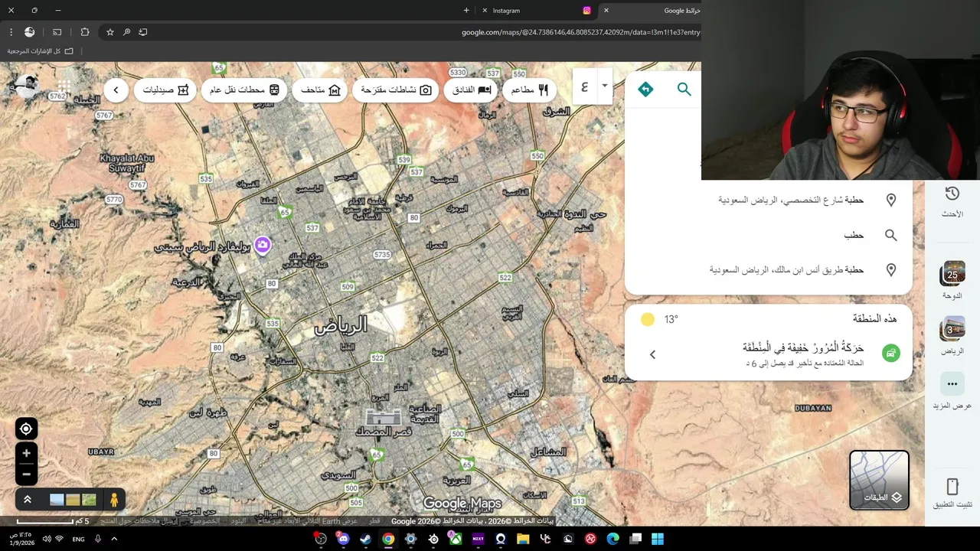Select the search suggestion حطب
This screenshot has height=551, width=980.
[769, 235]
